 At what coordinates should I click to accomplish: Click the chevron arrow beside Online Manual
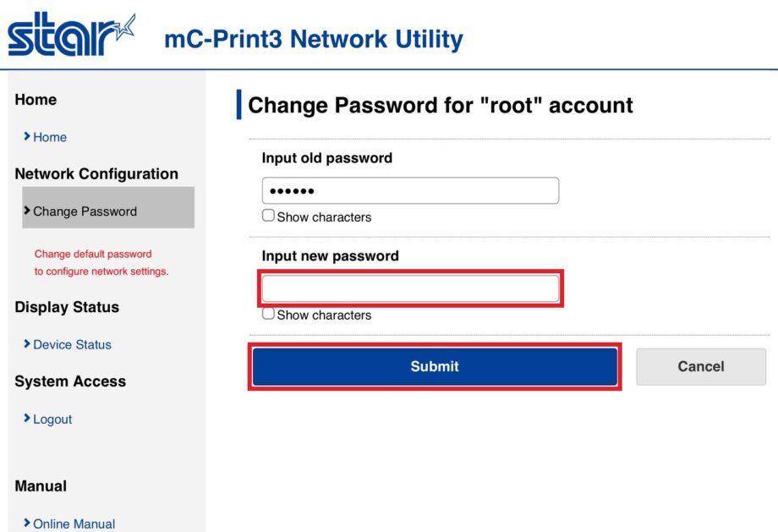point(27,524)
